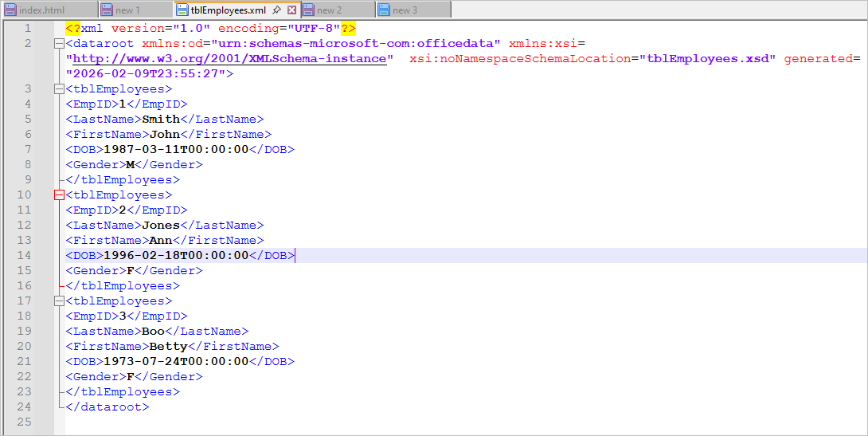Click the save icon on new 3 tab
This screenshot has height=436, width=868.
[384, 10]
